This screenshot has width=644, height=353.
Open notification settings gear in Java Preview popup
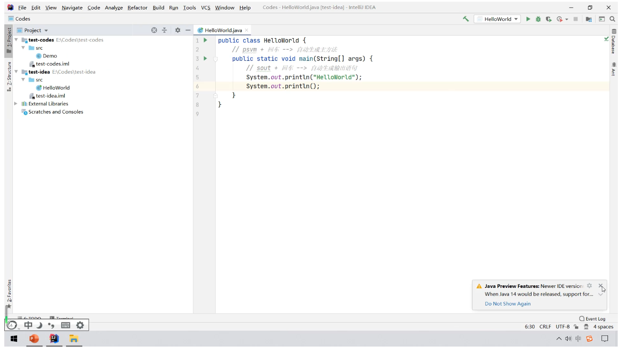point(590,286)
